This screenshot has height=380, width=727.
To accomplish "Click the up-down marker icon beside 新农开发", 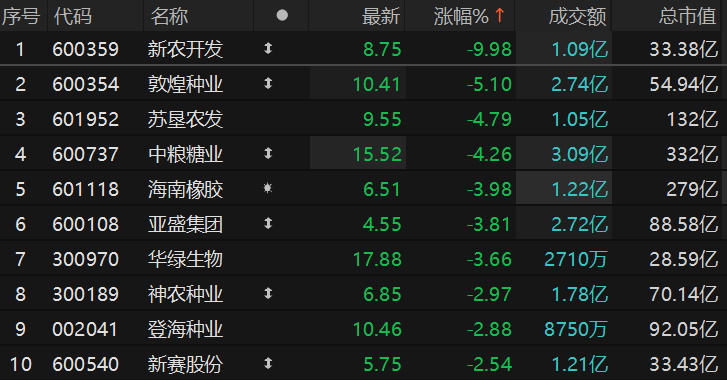I will pyautogui.click(x=268, y=49).
